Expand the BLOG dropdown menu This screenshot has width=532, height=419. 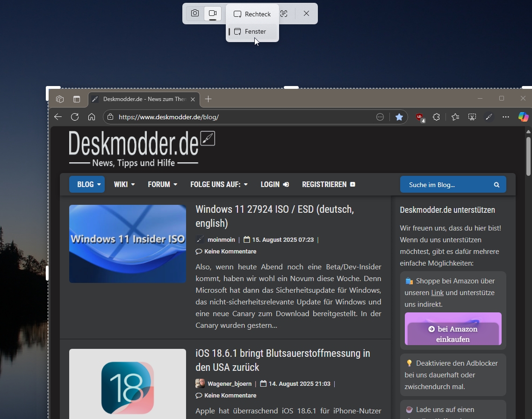[87, 185]
